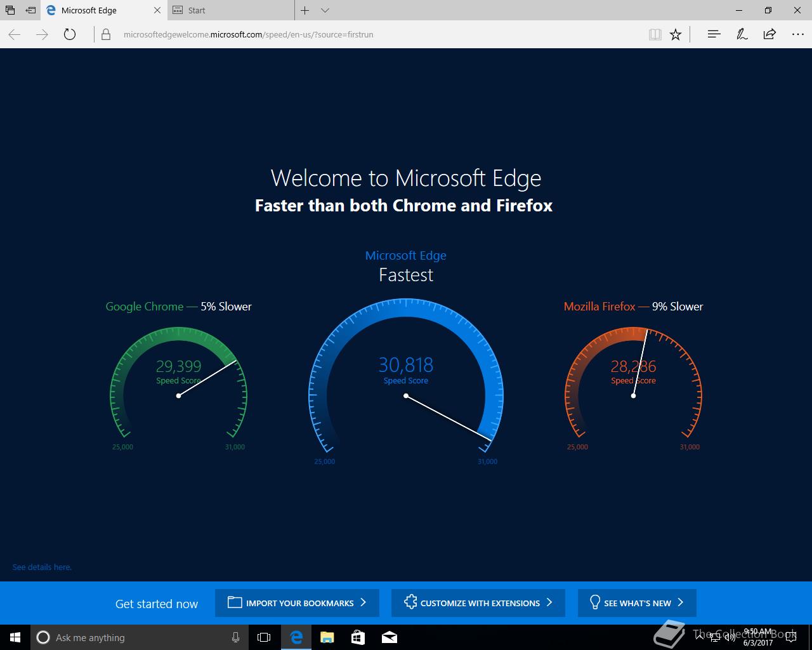Open a new tab with plus button
This screenshot has height=650, width=812.
(305, 10)
